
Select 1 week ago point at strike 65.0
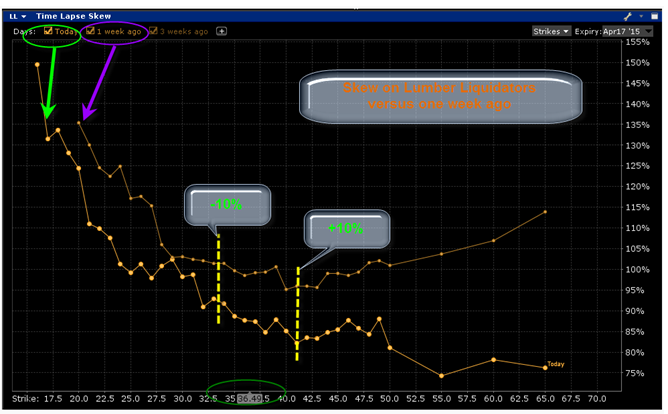pyautogui.click(x=545, y=212)
